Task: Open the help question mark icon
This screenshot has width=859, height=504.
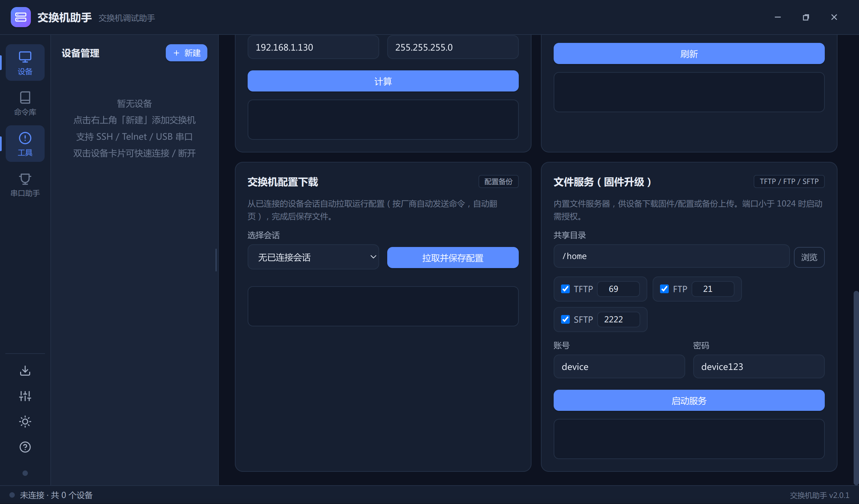Action: [25, 447]
